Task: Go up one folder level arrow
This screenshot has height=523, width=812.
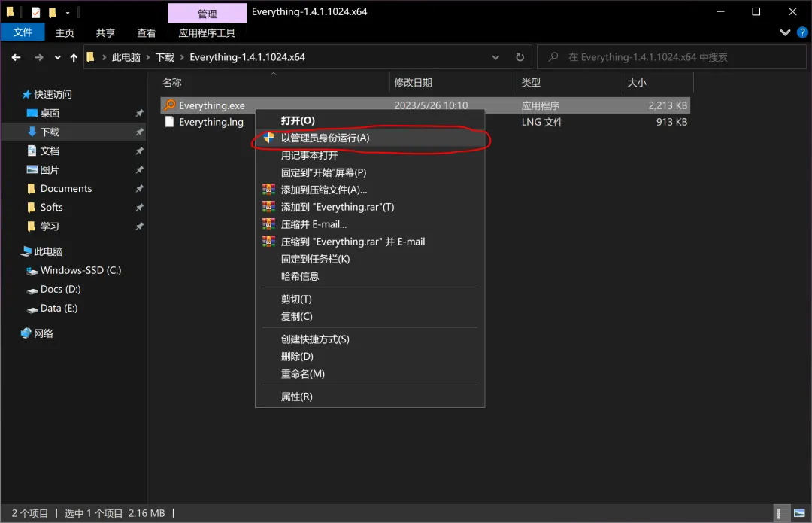Action: pyautogui.click(x=74, y=57)
